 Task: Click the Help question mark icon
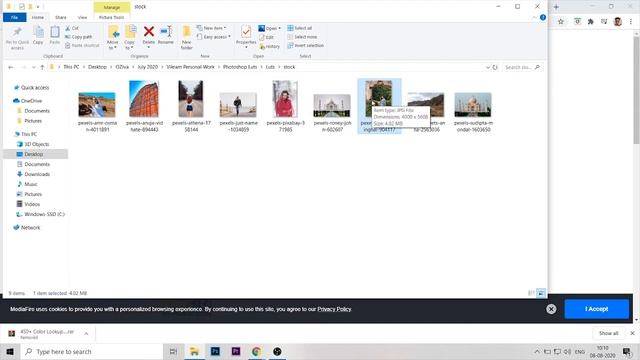point(542,18)
